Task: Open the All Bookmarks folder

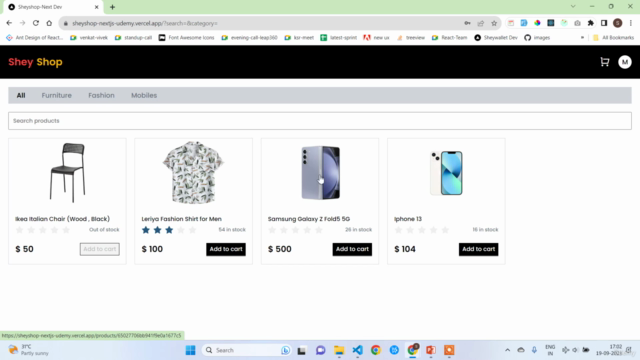Action: 613,38
